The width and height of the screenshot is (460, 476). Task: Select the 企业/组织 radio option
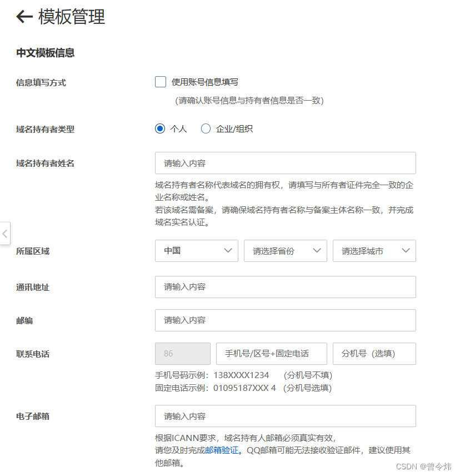pos(206,128)
